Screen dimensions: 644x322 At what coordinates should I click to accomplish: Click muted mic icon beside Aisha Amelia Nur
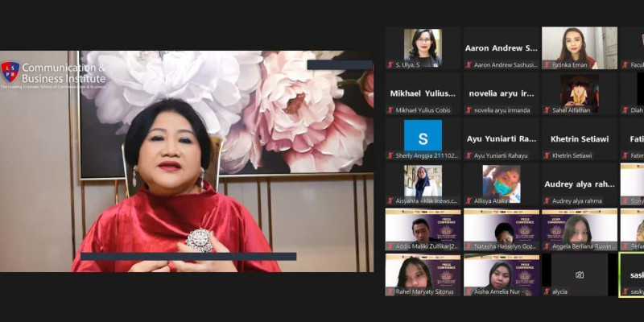click(469, 291)
